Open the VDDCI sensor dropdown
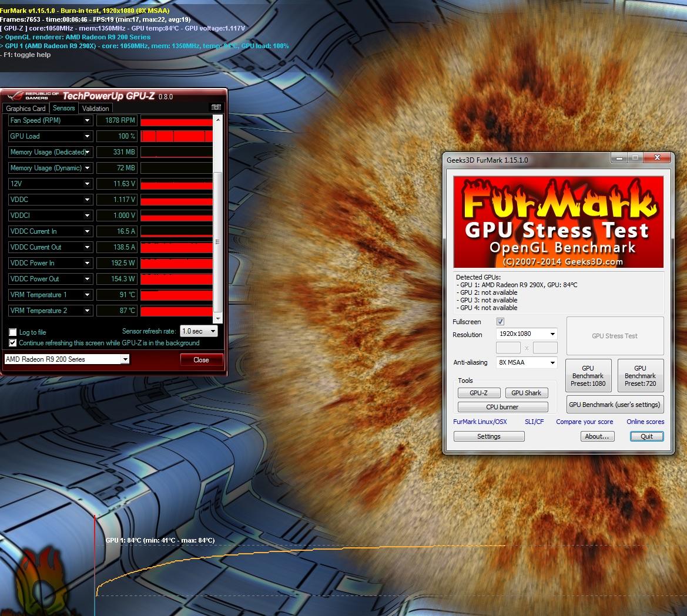Viewport: 687px width, 616px height. coord(87,216)
